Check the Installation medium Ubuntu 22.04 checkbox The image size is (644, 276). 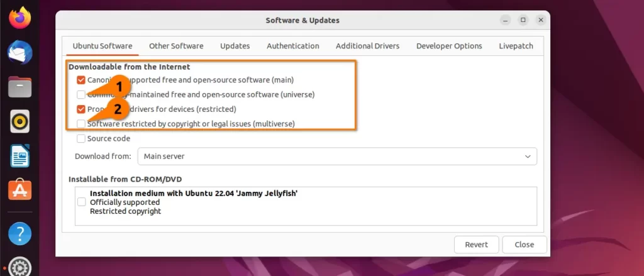[82, 202]
